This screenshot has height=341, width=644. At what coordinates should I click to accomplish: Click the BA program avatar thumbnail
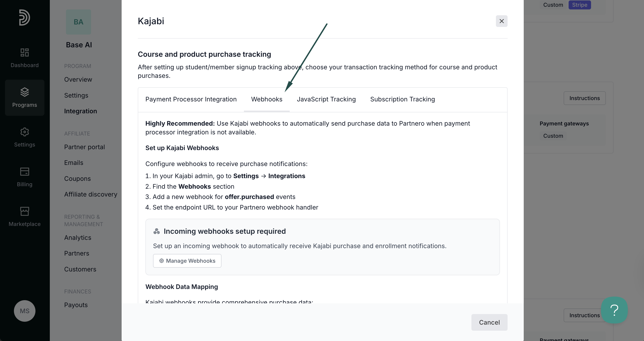[79, 22]
